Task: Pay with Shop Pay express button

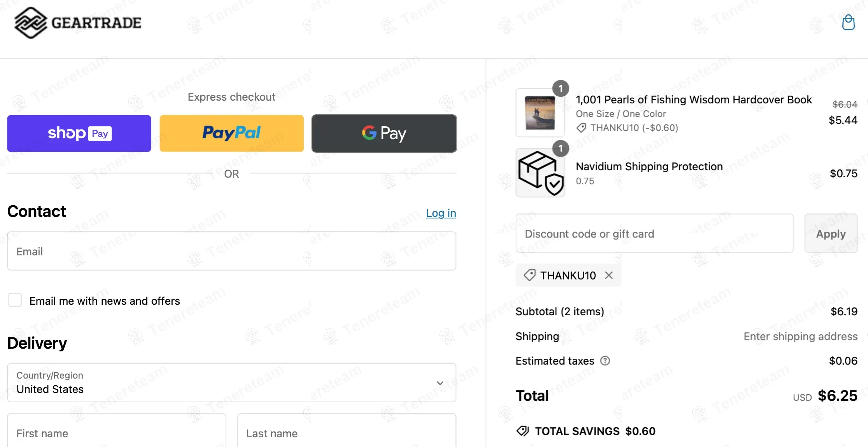Action: (79, 133)
